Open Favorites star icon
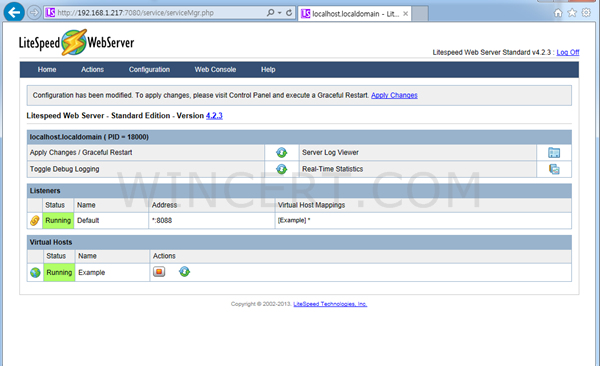Screen dimensions: 600x366 (x=572, y=13)
